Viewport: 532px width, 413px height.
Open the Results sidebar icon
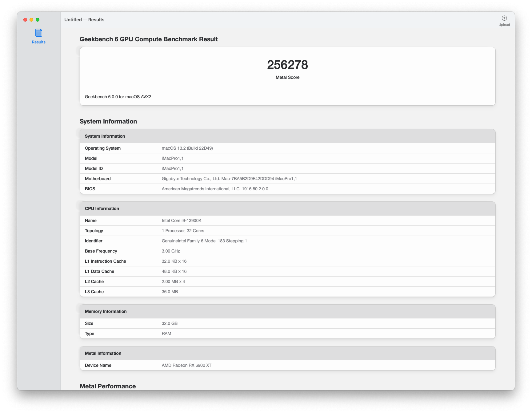tap(39, 33)
